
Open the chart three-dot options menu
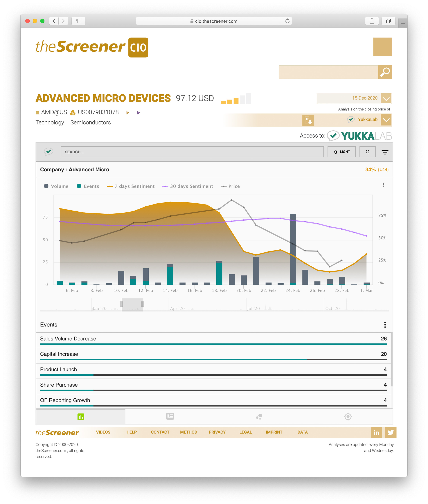[x=383, y=185]
